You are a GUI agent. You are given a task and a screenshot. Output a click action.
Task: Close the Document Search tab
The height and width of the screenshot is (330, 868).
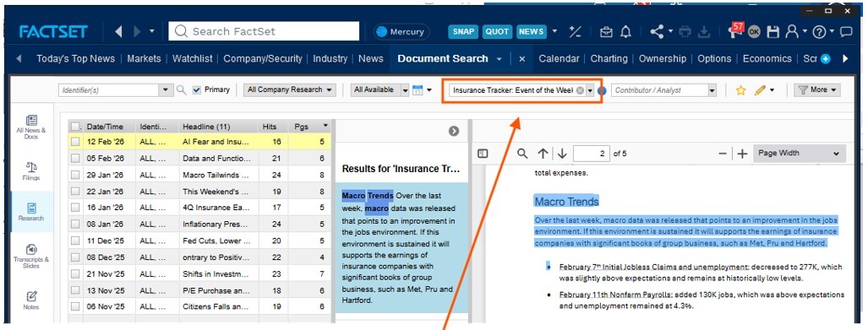click(x=521, y=58)
